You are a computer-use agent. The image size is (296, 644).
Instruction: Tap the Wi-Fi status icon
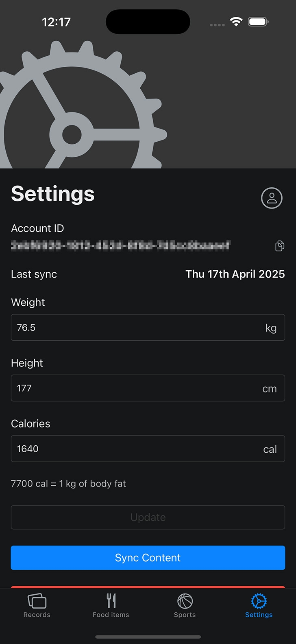[x=236, y=22]
